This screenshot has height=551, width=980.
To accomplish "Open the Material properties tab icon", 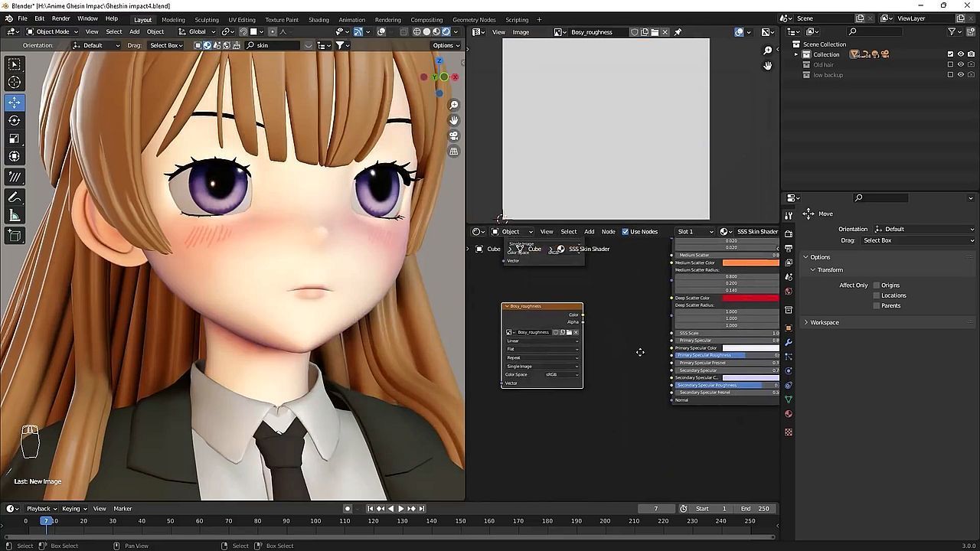I will coord(789,414).
